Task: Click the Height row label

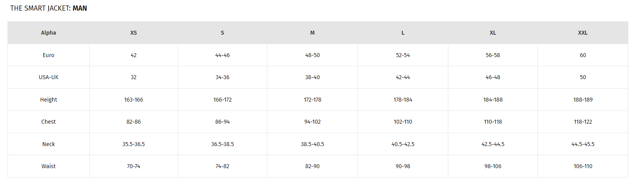Action: pos(48,100)
